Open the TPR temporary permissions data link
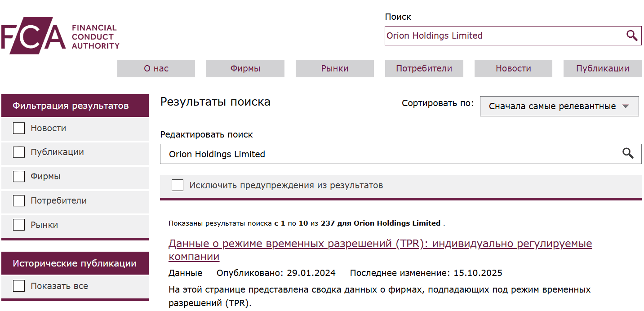This screenshot has width=644, height=311. (380, 243)
